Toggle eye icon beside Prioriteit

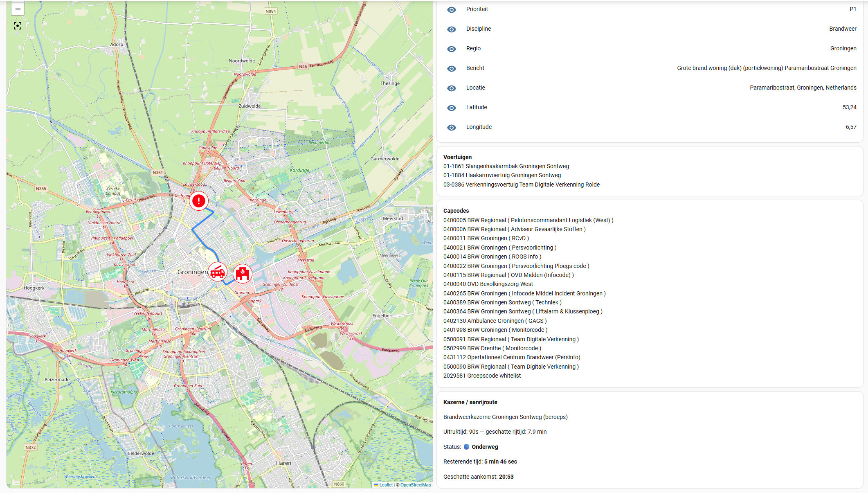452,9
